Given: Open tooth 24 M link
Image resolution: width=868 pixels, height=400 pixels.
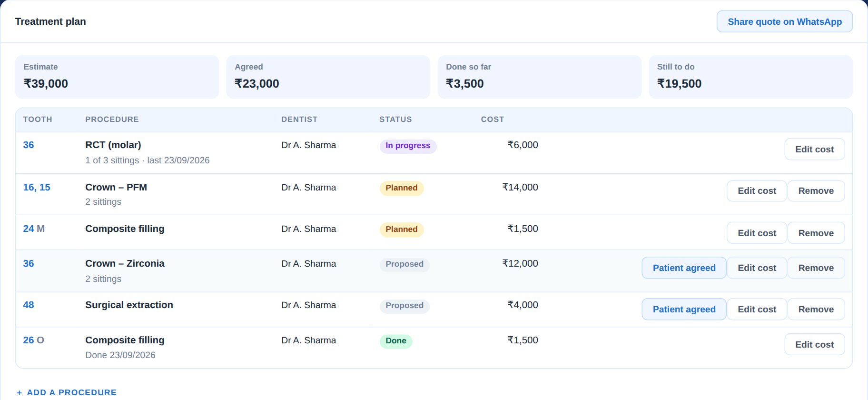Looking at the screenshot, I should (34, 229).
